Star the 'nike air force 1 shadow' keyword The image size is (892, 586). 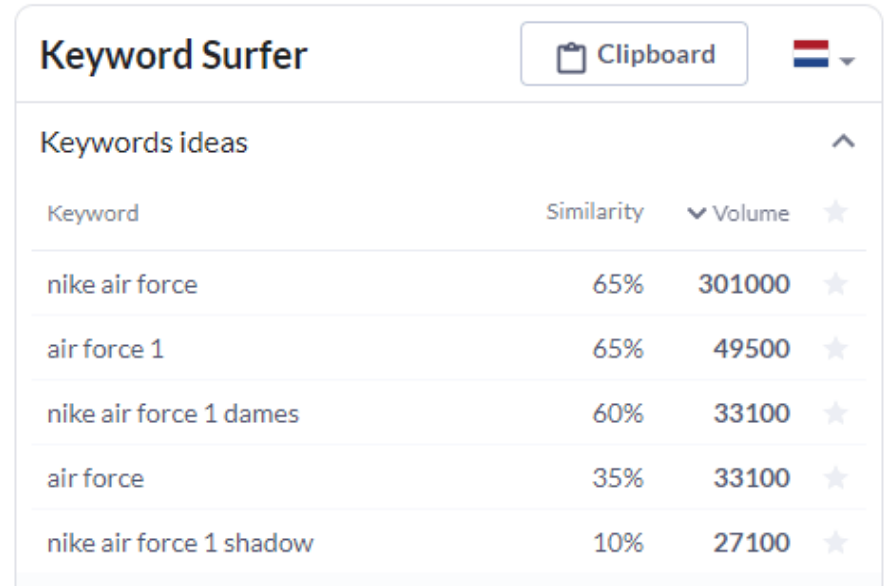point(836,542)
